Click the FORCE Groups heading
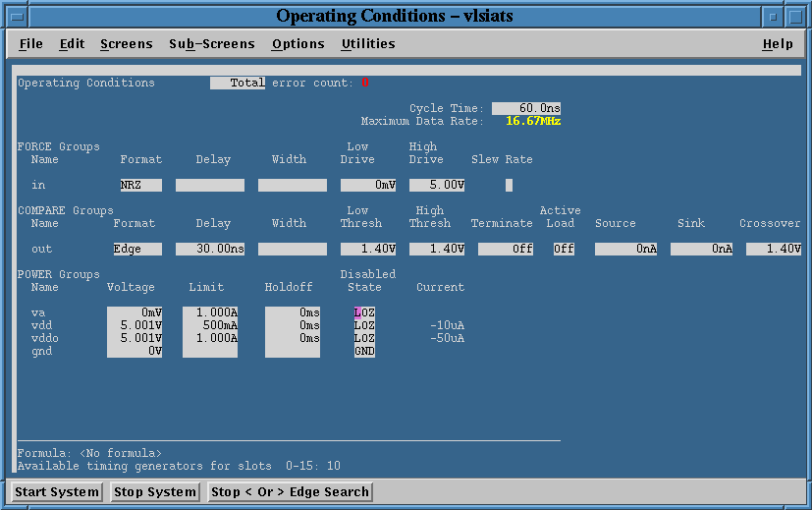 pos(59,146)
